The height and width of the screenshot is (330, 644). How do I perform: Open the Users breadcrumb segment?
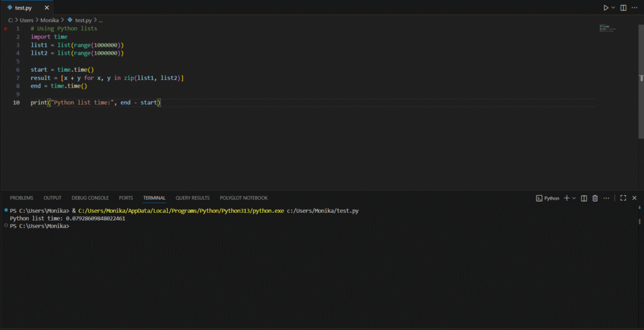pos(26,20)
